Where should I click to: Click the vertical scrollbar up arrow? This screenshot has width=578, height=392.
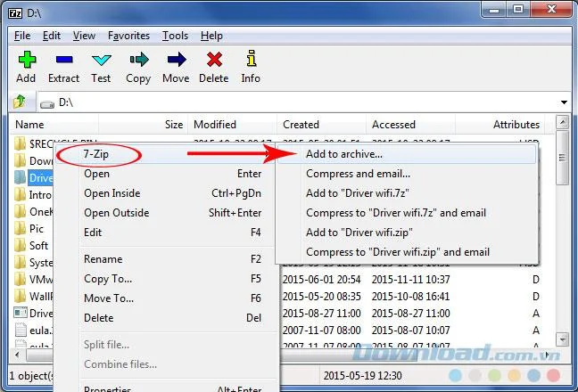[x=562, y=122]
